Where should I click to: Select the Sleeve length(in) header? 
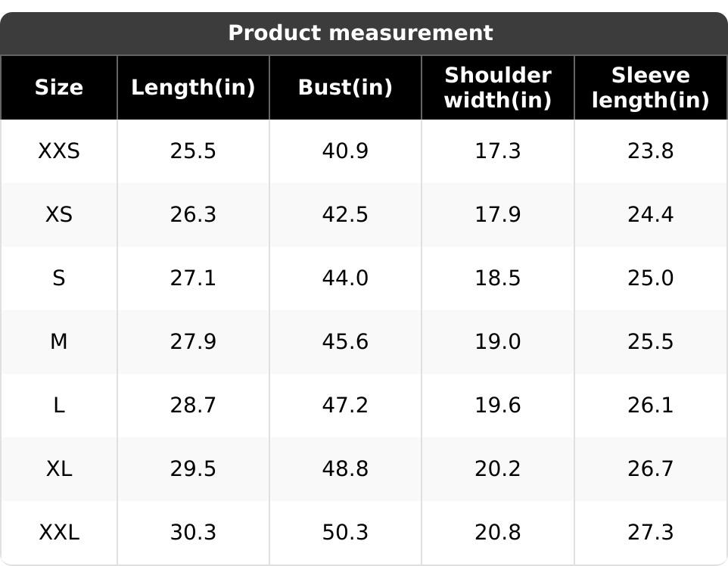click(651, 87)
